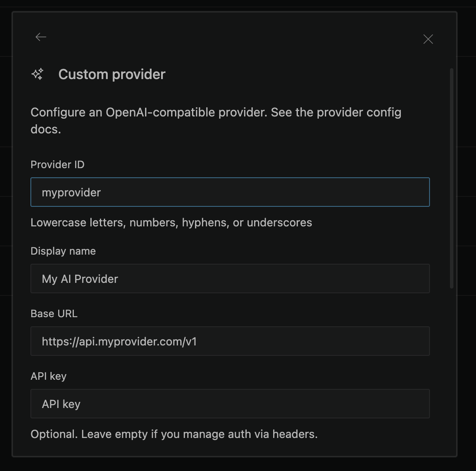476x471 pixels.
Task: Click the dialog's vertical scrollbar thumb
Action: (x=452, y=178)
